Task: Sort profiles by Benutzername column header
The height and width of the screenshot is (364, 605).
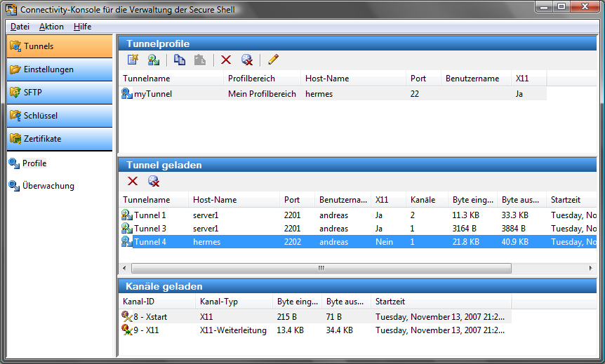Action: (x=476, y=79)
